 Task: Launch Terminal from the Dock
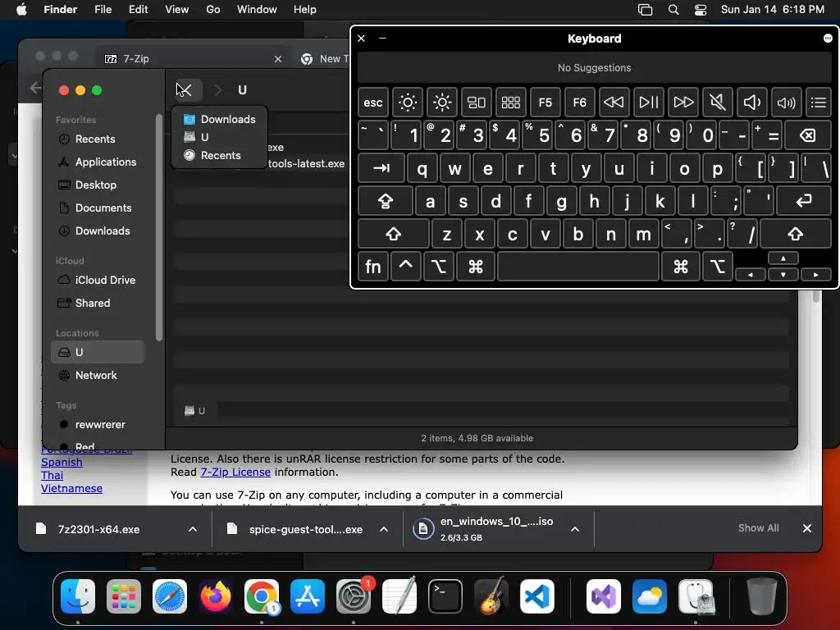click(445, 596)
